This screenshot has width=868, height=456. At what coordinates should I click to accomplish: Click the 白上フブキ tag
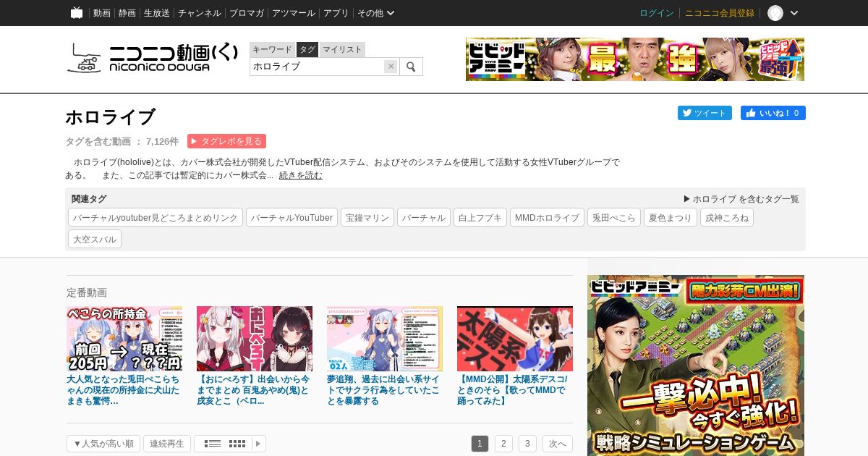480,217
